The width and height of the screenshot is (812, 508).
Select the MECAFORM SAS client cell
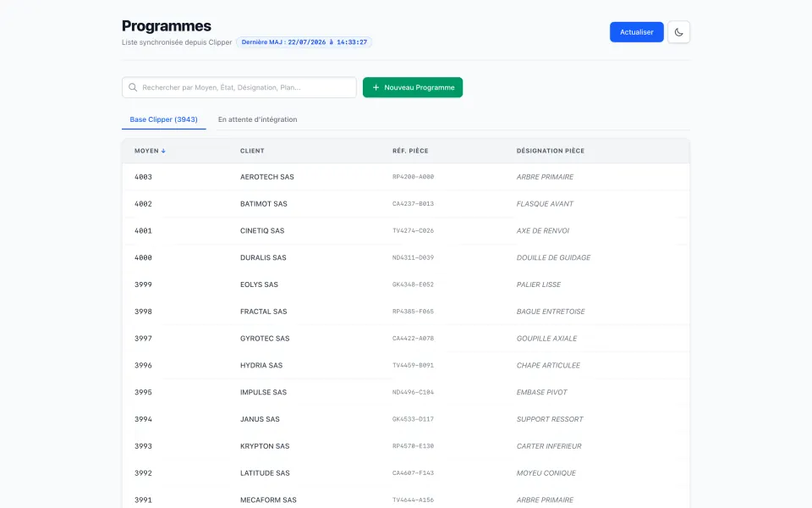(x=268, y=500)
